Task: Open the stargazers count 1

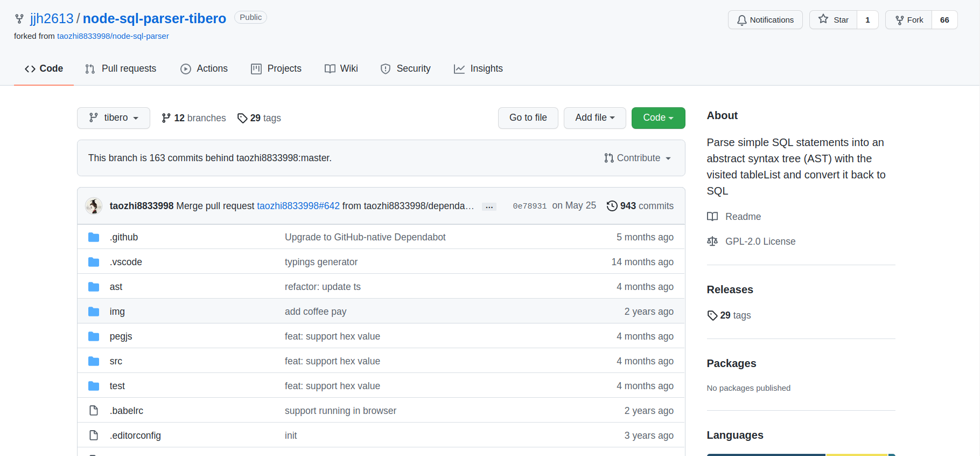Action: click(x=867, y=20)
